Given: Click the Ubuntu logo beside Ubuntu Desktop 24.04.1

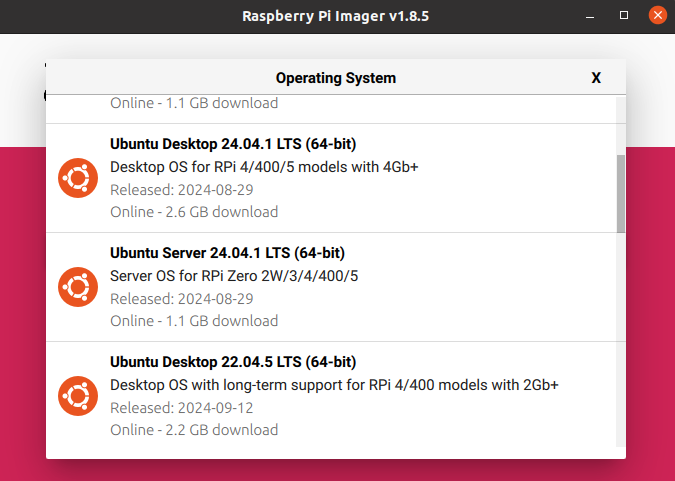Looking at the screenshot, I should tap(77, 178).
